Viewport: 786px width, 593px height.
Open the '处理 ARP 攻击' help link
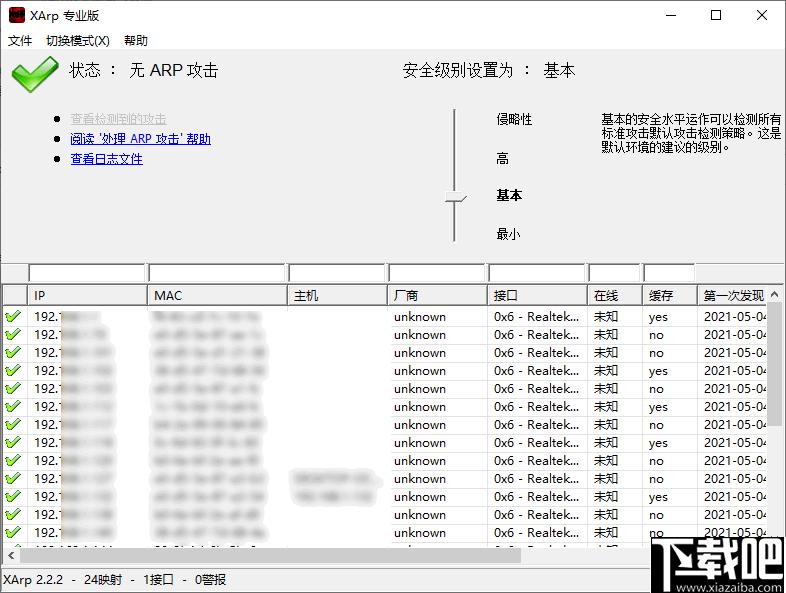point(140,139)
